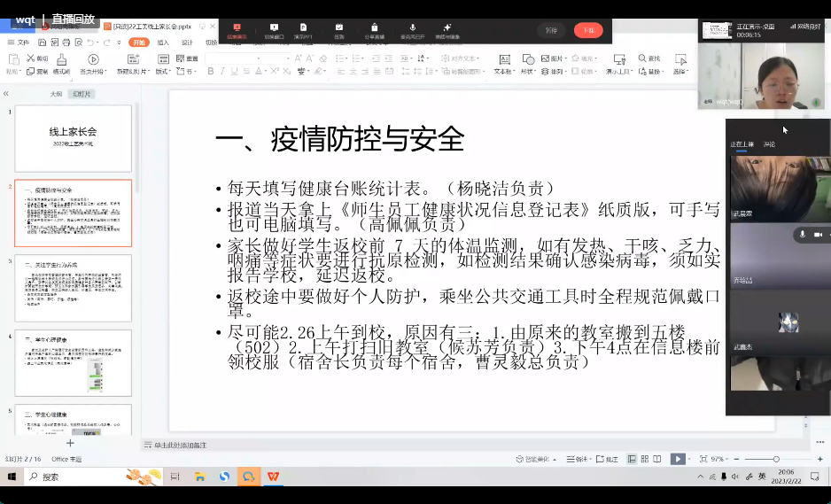
Task: Click the 从当前开始 slideshow play button
Action: [93, 59]
